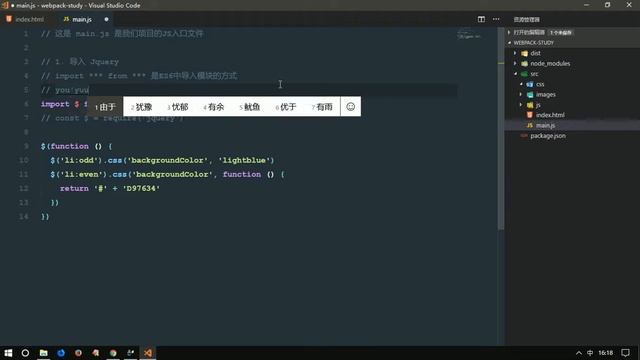The image size is (640, 360).
Task: Switch to the main.js editor tab
Action: tap(82, 19)
